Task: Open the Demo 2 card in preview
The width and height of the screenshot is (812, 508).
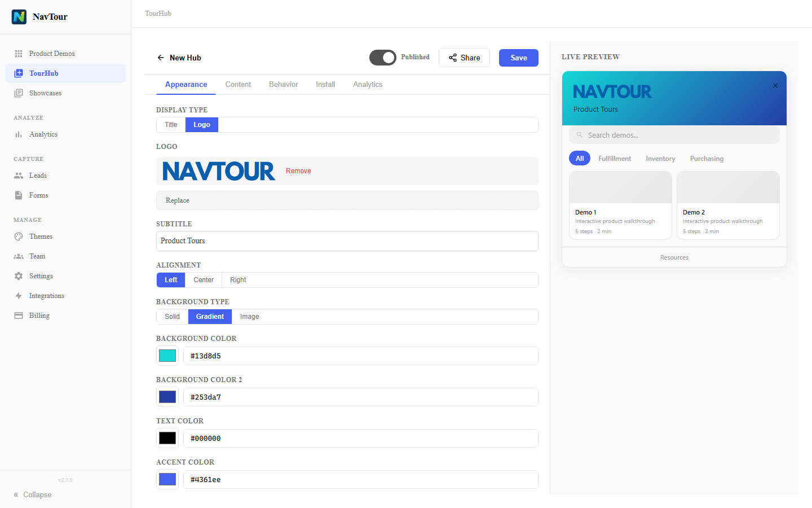Action: pyautogui.click(x=728, y=205)
